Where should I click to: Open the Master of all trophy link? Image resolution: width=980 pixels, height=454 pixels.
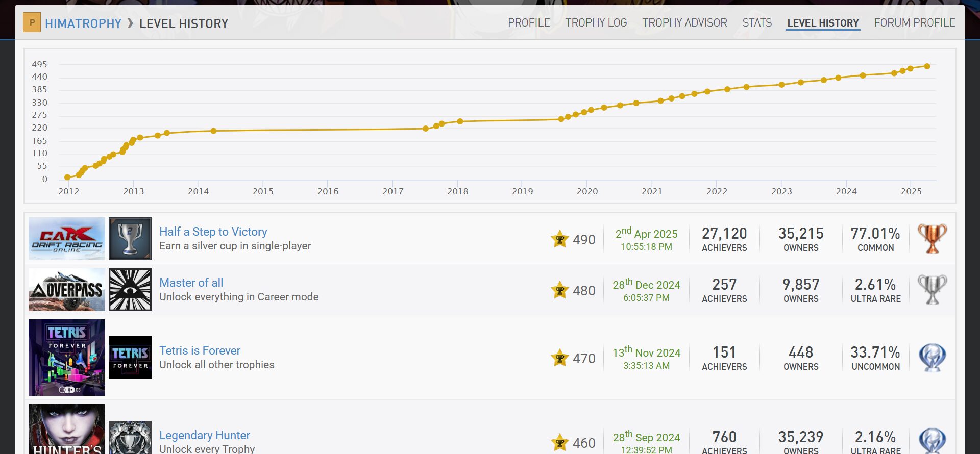[191, 283]
